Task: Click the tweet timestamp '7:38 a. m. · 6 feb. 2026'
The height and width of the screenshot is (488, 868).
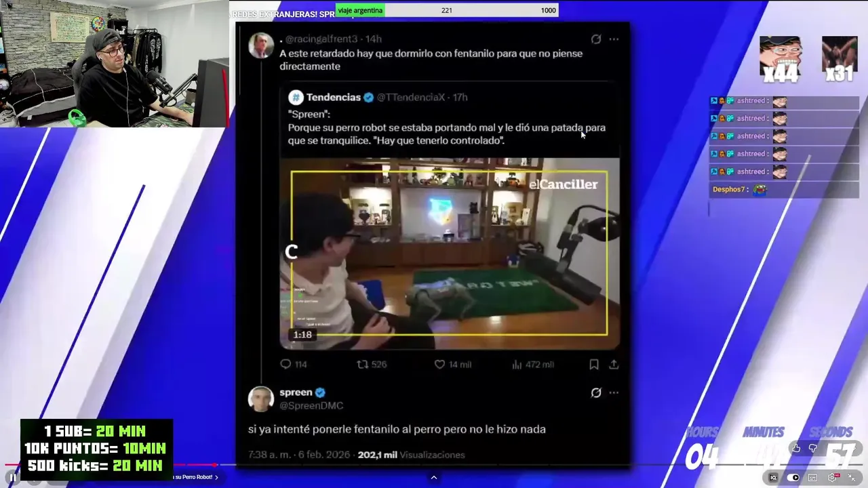Action: click(x=299, y=455)
